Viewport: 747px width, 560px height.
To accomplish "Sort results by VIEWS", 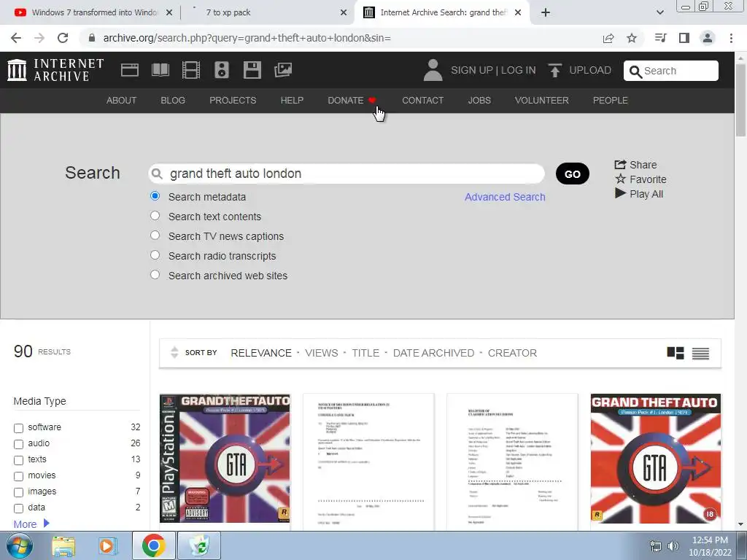I will click(x=322, y=353).
